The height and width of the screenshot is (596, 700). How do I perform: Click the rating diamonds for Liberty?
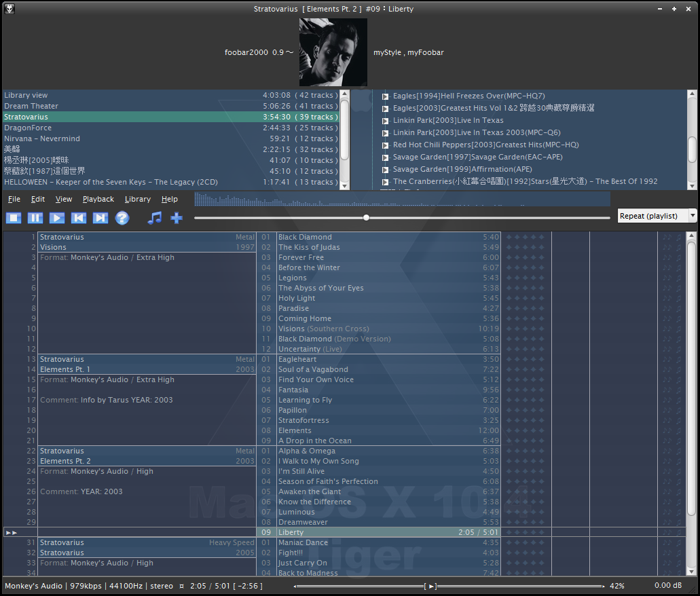click(x=525, y=533)
